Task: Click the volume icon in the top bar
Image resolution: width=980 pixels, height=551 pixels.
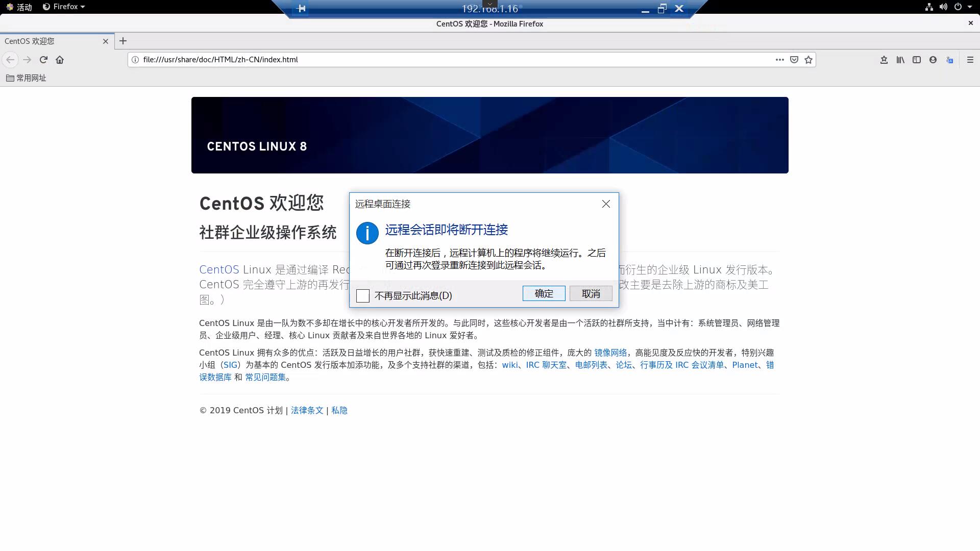Action: click(x=943, y=7)
